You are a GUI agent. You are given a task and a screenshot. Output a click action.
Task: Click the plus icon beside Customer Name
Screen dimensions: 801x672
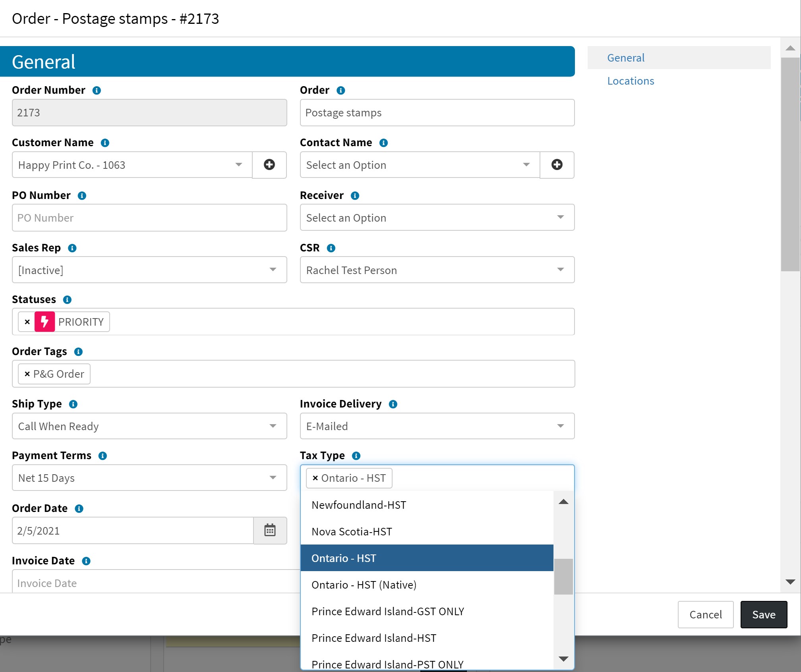pyautogui.click(x=269, y=165)
